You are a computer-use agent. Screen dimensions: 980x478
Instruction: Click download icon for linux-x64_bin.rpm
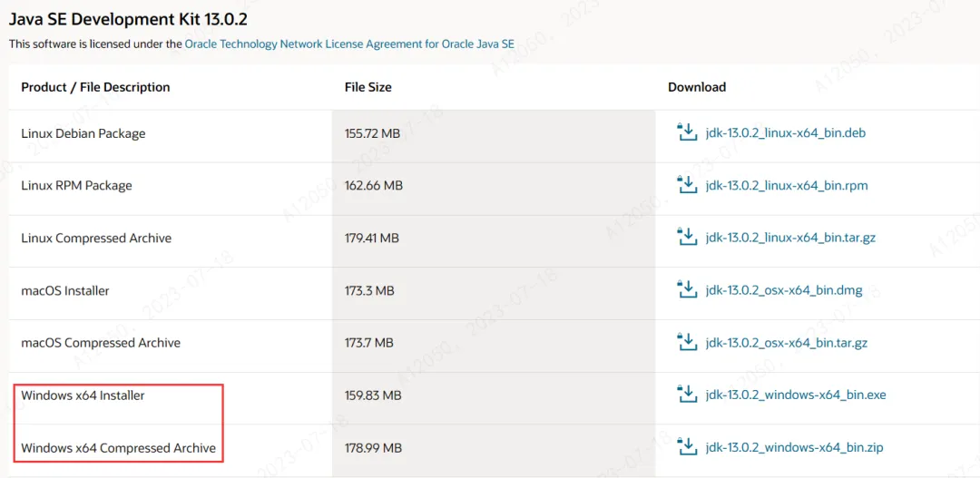coord(686,186)
